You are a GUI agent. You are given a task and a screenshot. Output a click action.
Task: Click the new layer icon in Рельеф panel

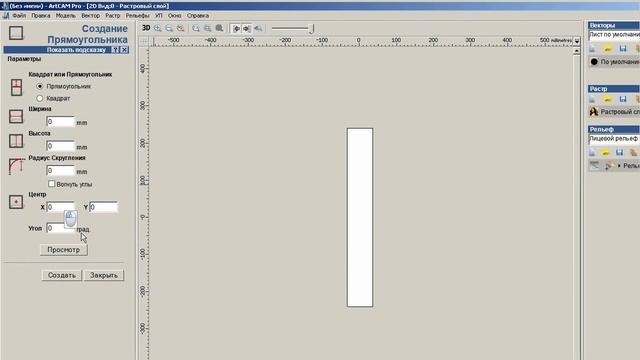(592, 153)
